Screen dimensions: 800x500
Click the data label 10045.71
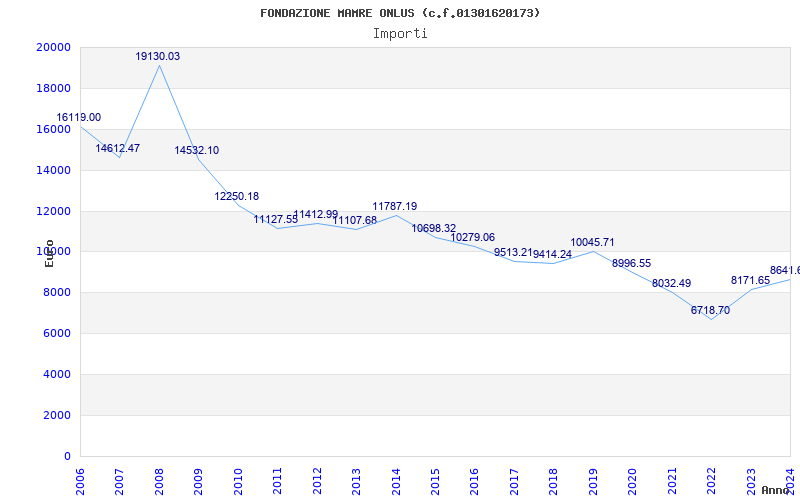[x=592, y=243]
